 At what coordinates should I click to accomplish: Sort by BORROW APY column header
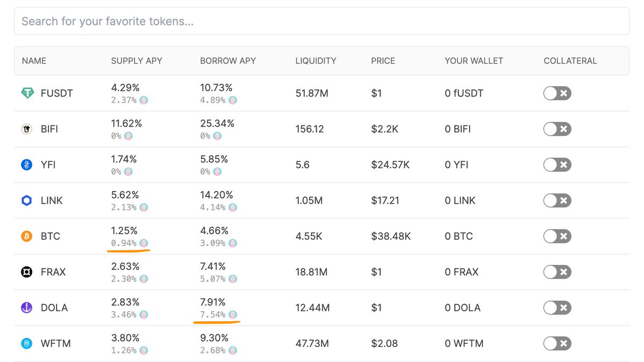click(x=228, y=61)
